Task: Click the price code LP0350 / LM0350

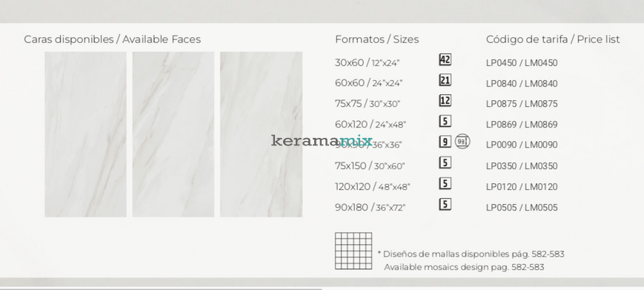Action: point(522,166)
